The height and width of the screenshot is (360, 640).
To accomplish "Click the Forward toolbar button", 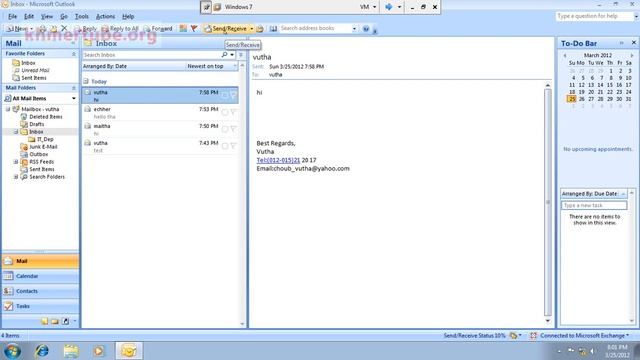I will tap(158, 29).
